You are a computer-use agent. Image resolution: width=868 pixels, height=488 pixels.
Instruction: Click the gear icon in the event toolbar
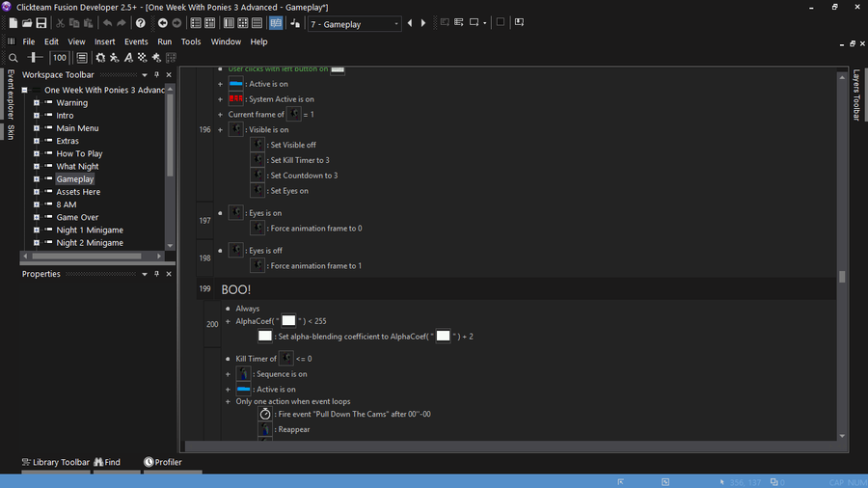coord(100,58)
